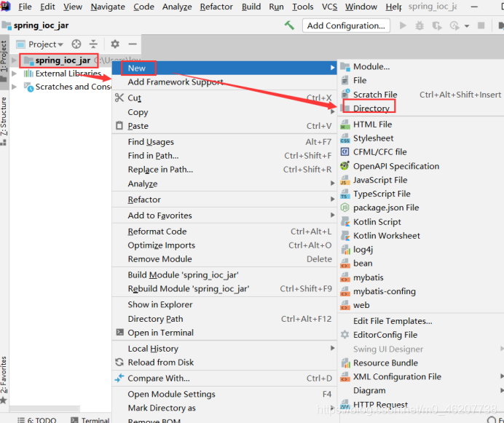Create a new package.json File
Screen dimensions: 504x423
click(x=421, y=207)
